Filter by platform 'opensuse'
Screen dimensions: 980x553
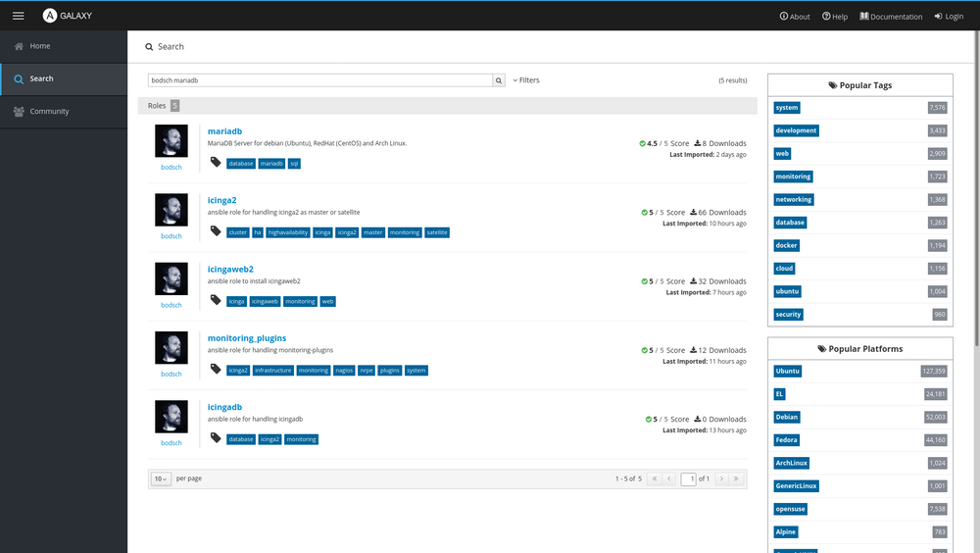coord(790,509)
